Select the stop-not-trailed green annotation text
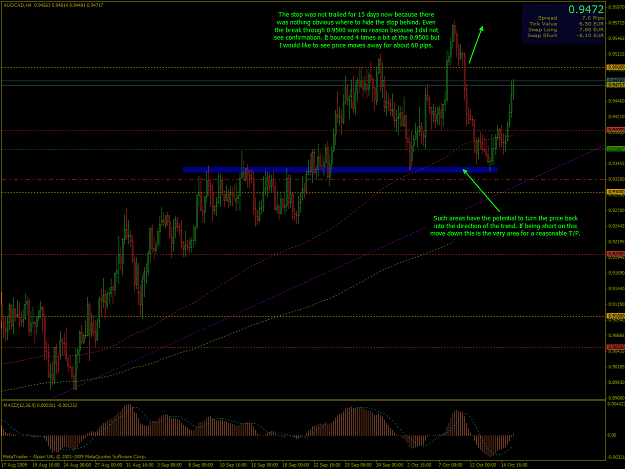The width and height of the screenshot is (625, 469). pos(357,30)
